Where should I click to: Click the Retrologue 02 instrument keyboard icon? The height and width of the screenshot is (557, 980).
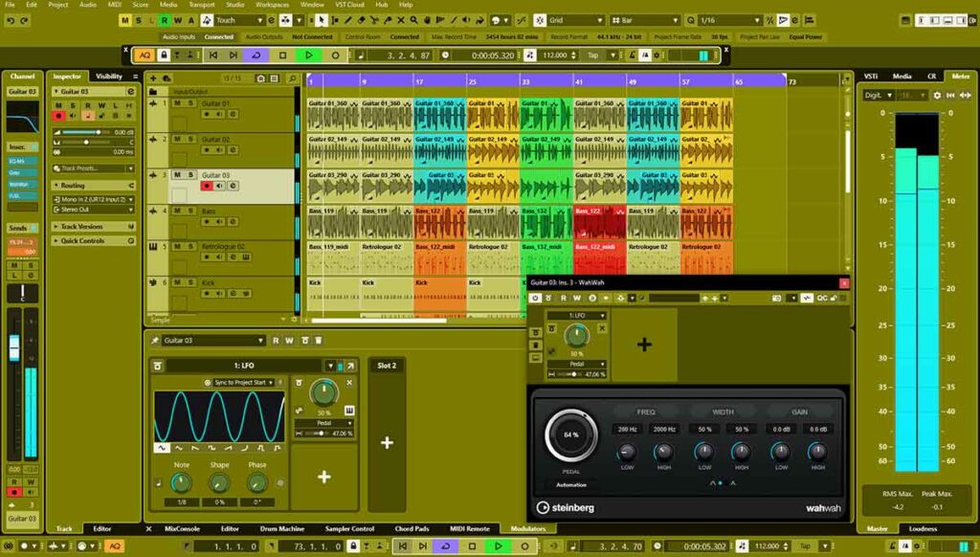coord(244,256)
